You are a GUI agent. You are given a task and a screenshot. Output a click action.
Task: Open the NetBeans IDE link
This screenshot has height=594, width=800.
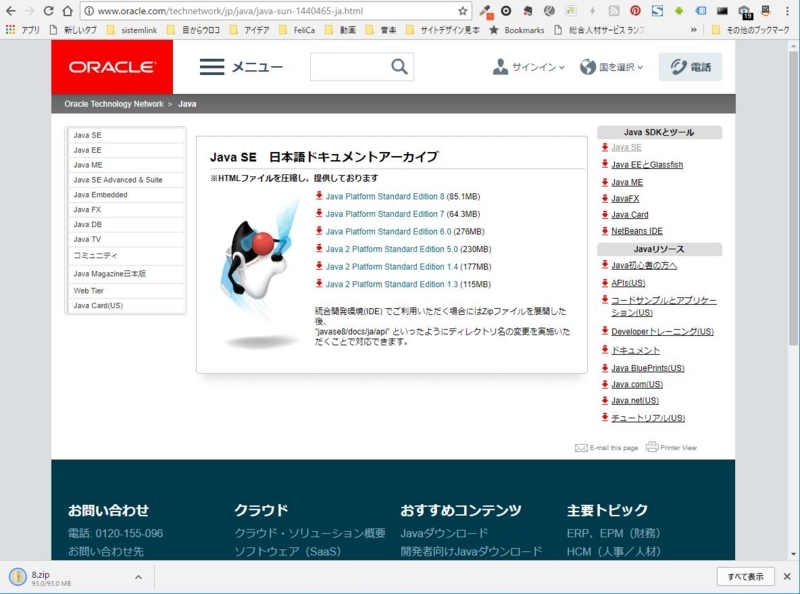pos(637,231)
